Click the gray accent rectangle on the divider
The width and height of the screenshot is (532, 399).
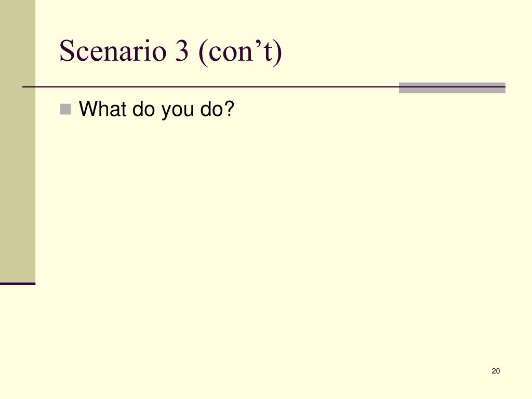click(x=452, y=87)
